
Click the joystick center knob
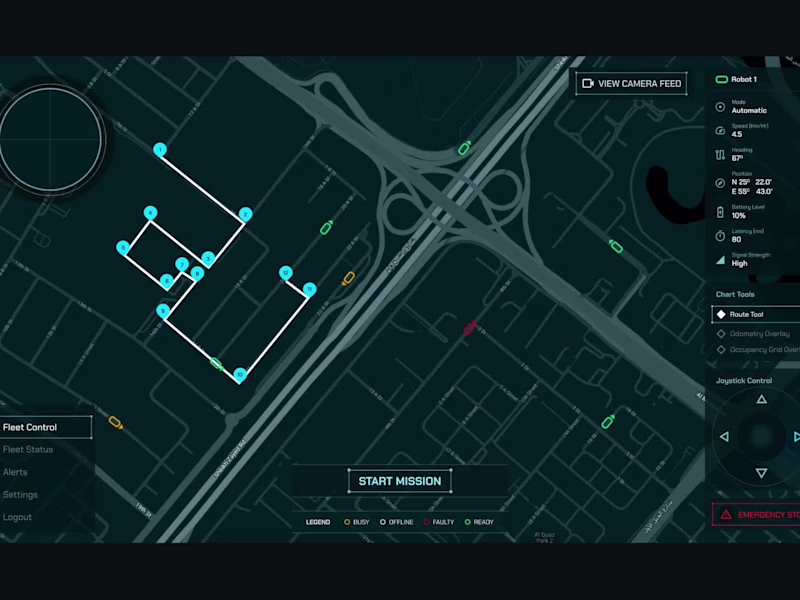tap(761, 437)
